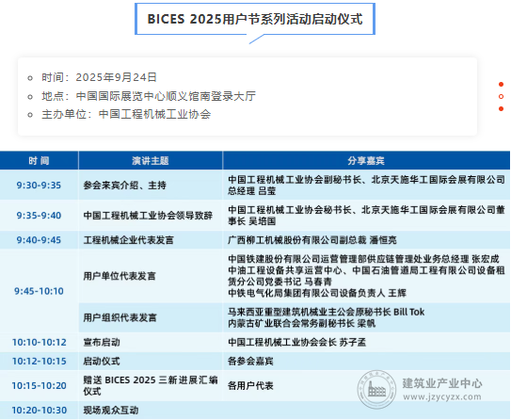
Task: Click the organizer line 主办单位：中国工程机械工业协会
Action: pyautogui.click(x=126, y=115)
